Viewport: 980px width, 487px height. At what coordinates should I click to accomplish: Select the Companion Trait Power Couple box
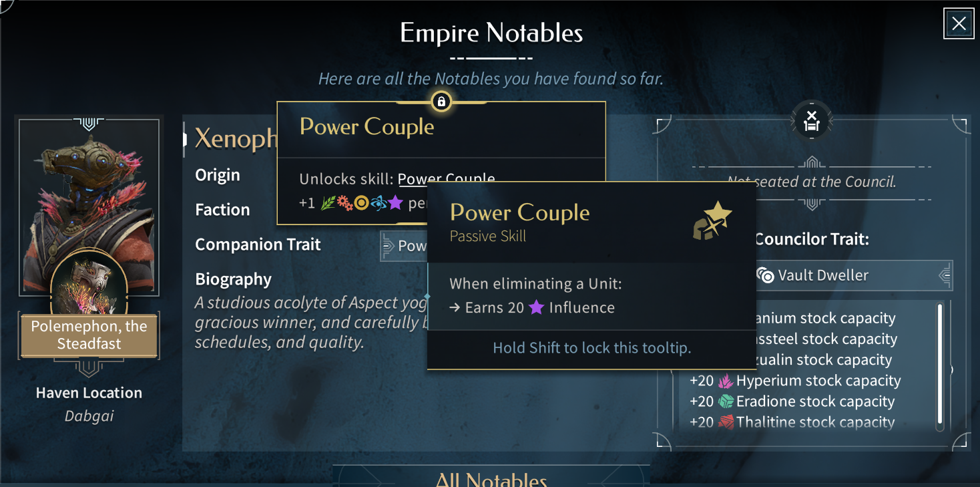pyautogui.click(x=403, y=246)
